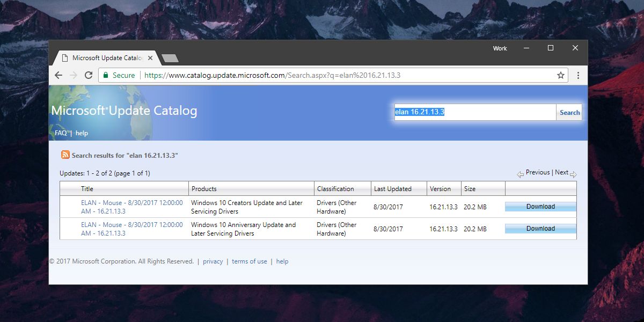Click the right arrow icon beside Next
Image resolution: width=644 pixels, height=322 pixels.
coord(573,174)
